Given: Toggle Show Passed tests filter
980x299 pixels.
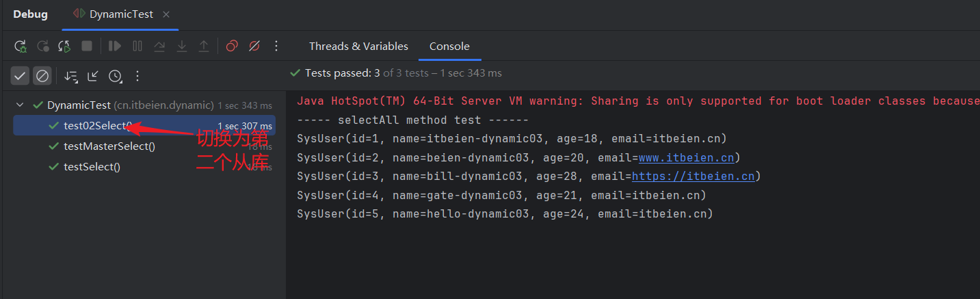Looking at the screenshot, I should point(21,76).
